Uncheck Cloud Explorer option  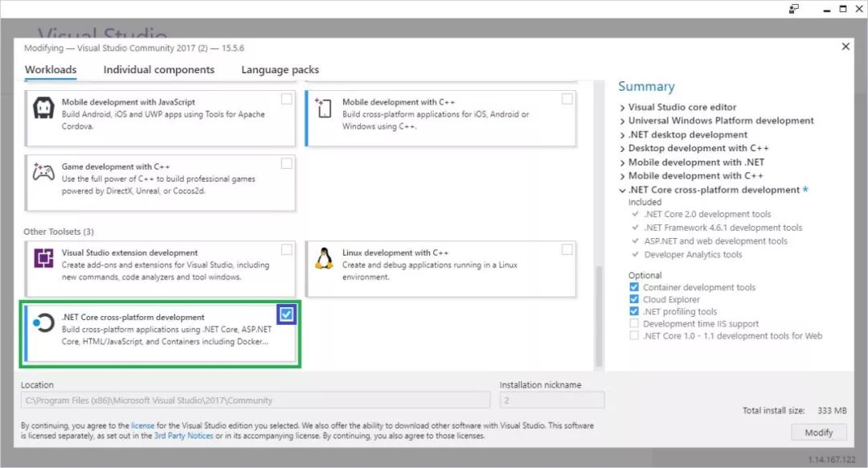pyautogui.click(x=634, y=299)
